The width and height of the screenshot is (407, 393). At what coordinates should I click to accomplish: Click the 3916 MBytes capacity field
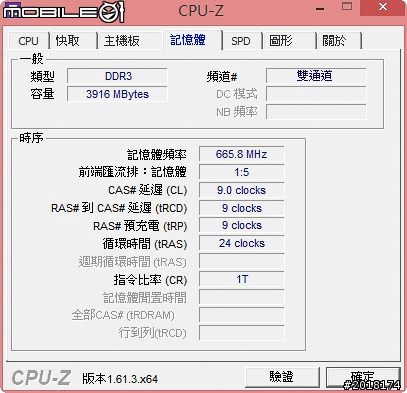(117, 94)
